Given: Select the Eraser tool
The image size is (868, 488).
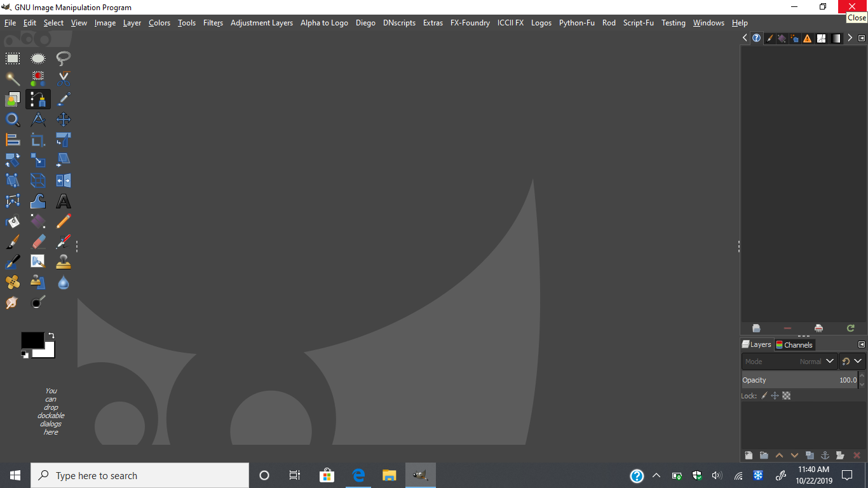Looking at the screenshot, I should click(38, 241).
